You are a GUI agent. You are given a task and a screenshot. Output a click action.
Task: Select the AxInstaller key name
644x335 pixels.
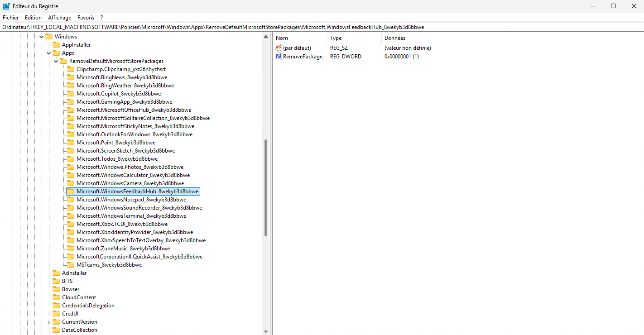click(74, 273)
